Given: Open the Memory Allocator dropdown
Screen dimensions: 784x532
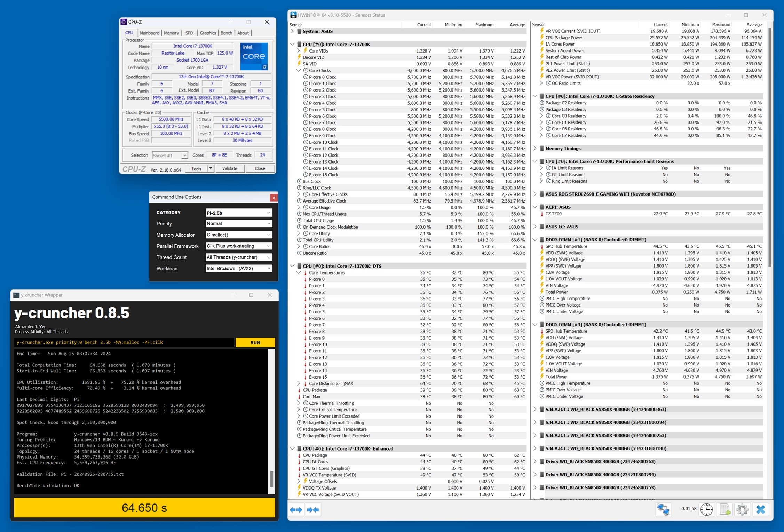Looking at the screenshot, I should pyautogui.click(x=239, y=235).
